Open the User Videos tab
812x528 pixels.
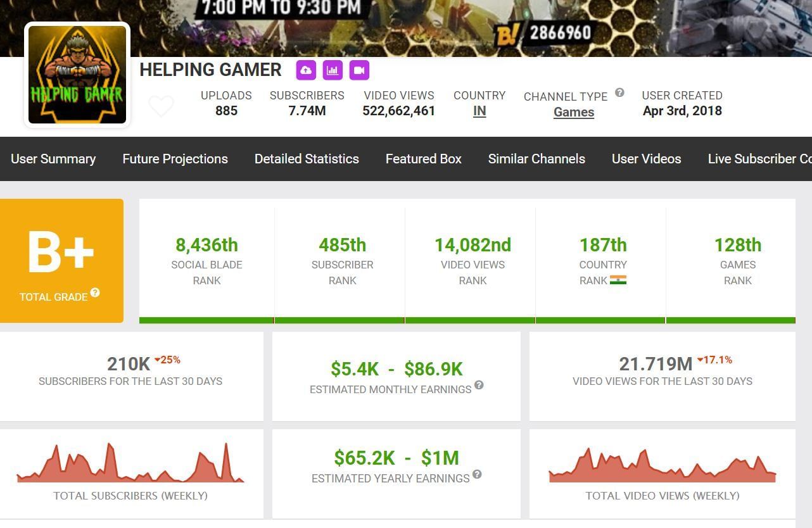pyautogui.click(x=646, y=159)
